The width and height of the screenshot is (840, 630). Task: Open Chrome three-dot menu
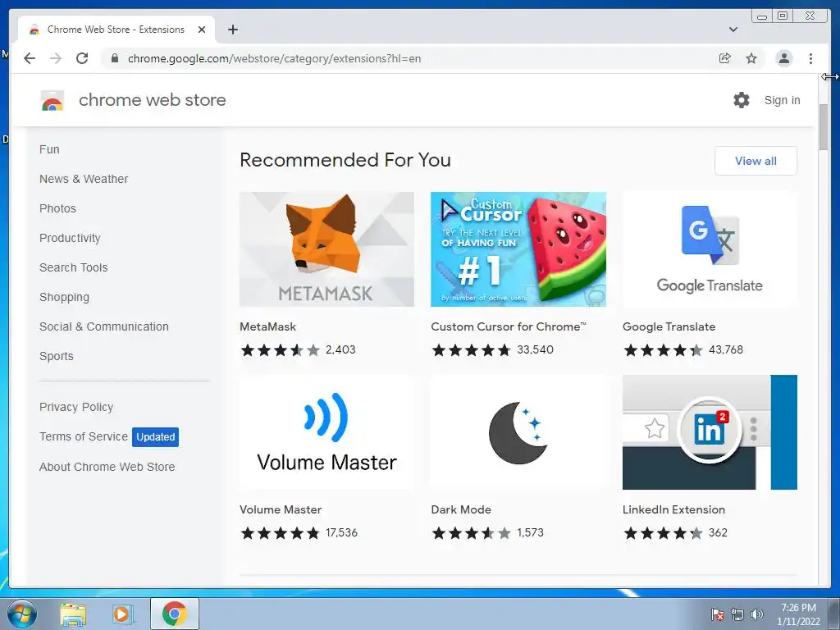[x=810, y=58]
